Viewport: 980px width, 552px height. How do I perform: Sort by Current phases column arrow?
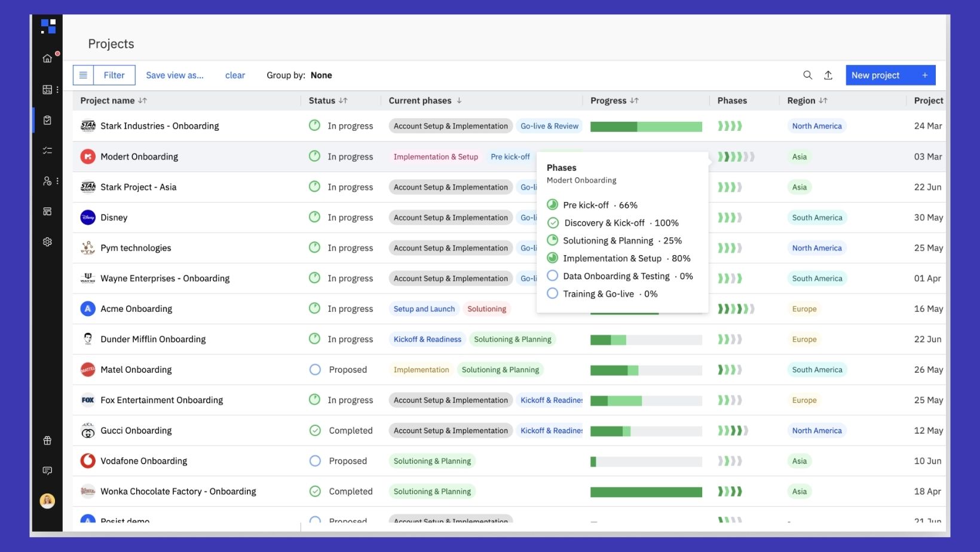pyautogui.click(x=459, y=100)
